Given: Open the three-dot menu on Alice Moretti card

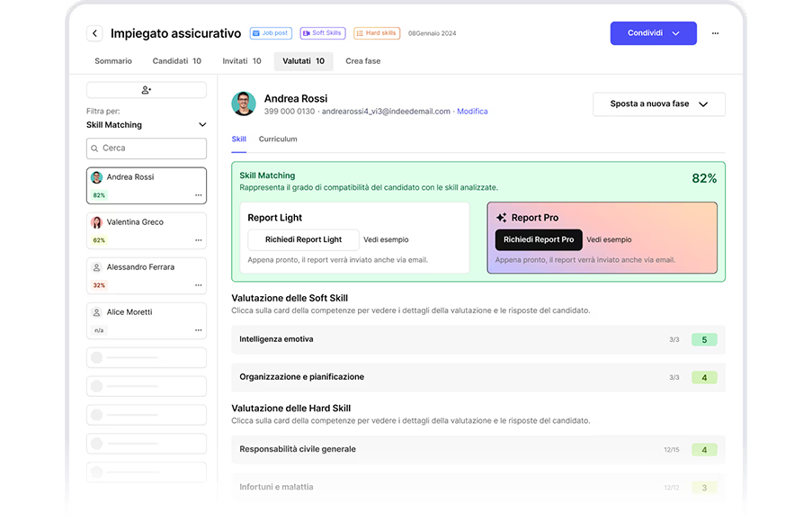Looking at the screenshot, I should (198, 330).
